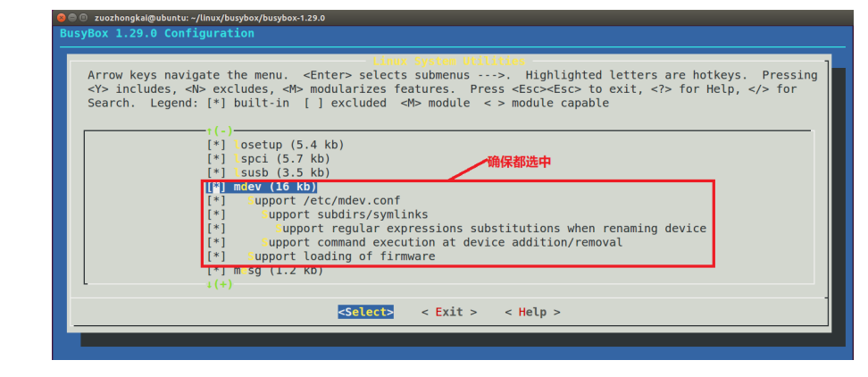Select the losetup (5.4 kb) entry text
Viewport: 868px width, 377px height.
289,145
